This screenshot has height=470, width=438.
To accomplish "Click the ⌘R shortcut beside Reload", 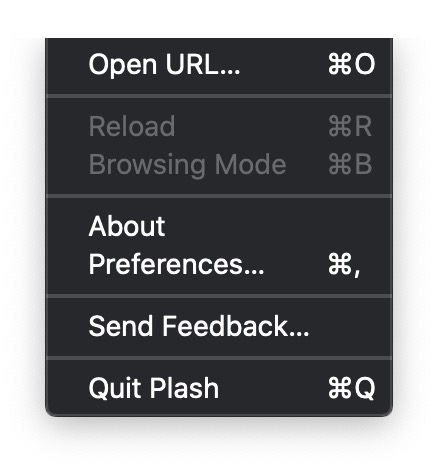I will pyautogui.click(x=350, y=126).
